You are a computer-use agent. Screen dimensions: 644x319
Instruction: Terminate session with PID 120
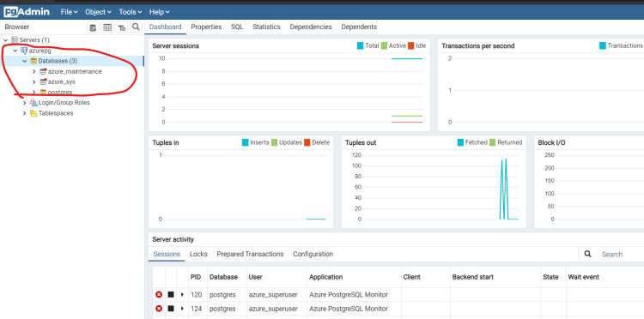(159, 295)
